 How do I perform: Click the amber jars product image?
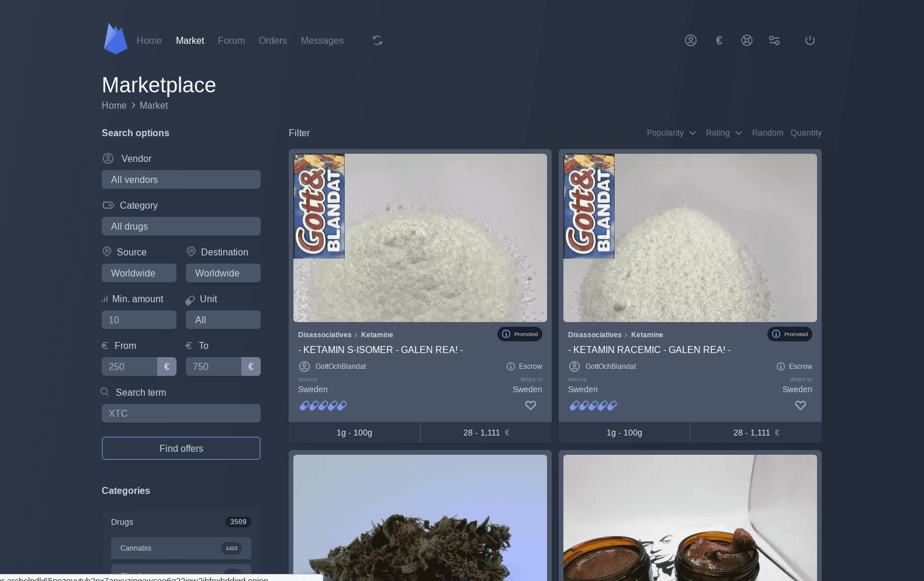pyautogui.click(x=690, y=518)
